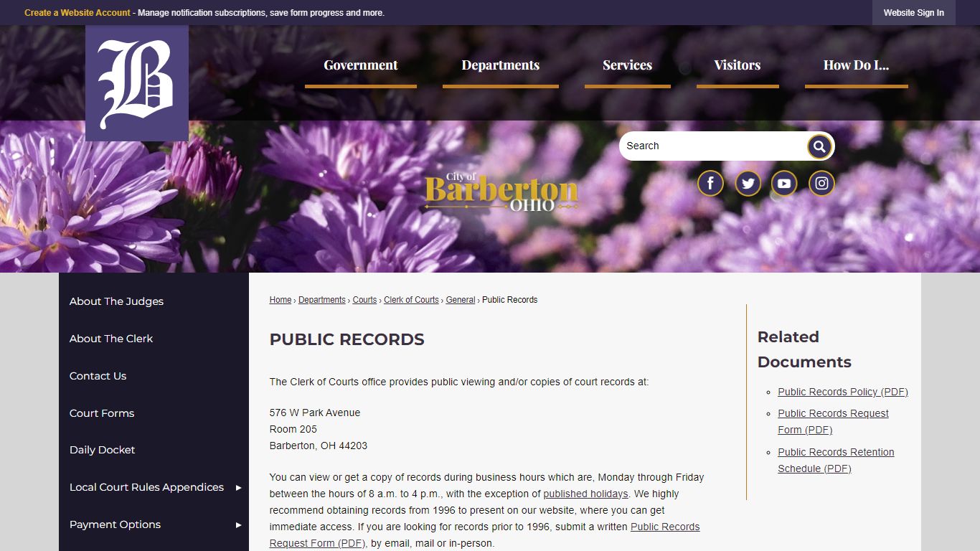Click the Public Records breadcrumb text
Image resolution: width=980 pixels, height=551 pixels.
click(x=509, y=300)
